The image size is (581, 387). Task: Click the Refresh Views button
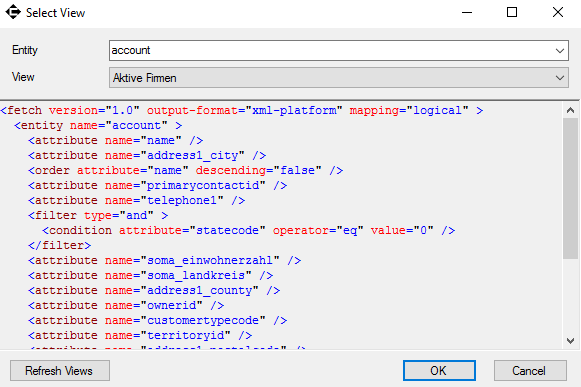pos(60,371)
